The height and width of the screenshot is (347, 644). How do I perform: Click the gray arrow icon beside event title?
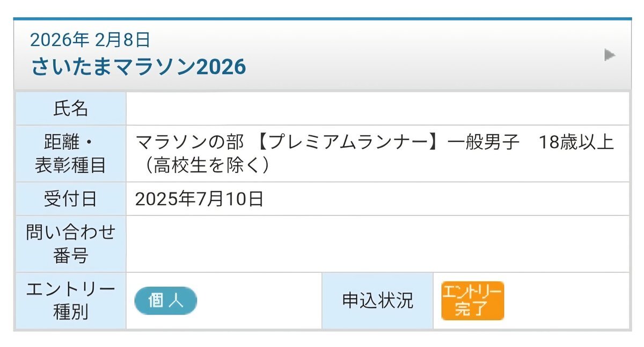pyautogui.click(x=610, y=55)
